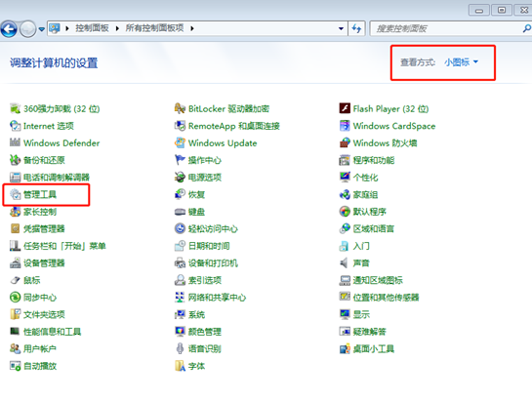Click the 操作中心 flag icon

pos(180,160)
